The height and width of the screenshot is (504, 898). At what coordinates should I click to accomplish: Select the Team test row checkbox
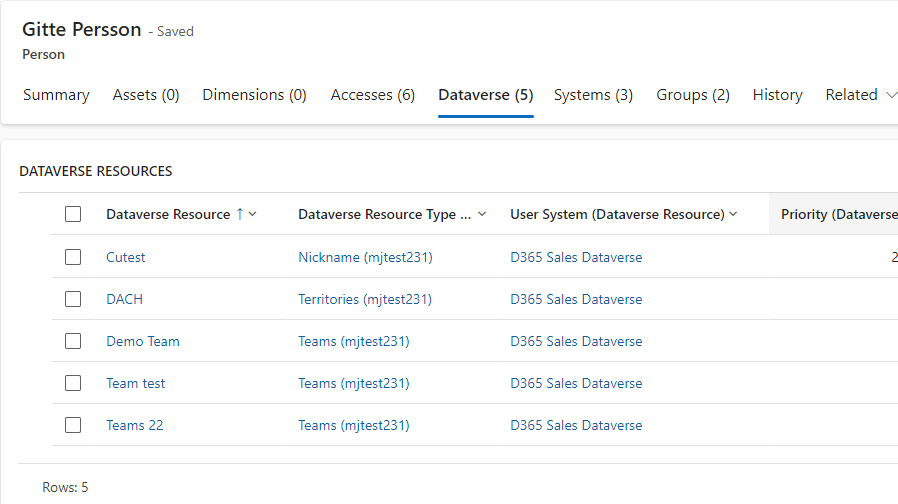click(x=73, y=383)
